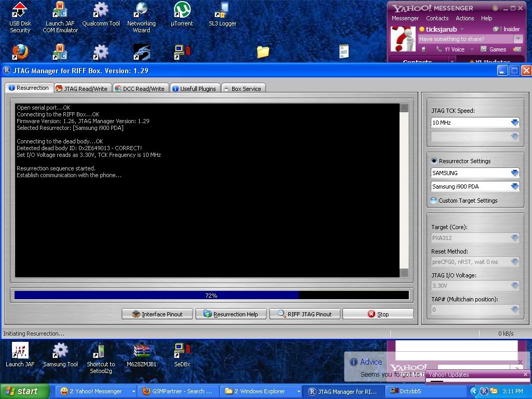532x399 pixels.
Task: Open Windows Explorer taskbar group
Action: (261, 391)
